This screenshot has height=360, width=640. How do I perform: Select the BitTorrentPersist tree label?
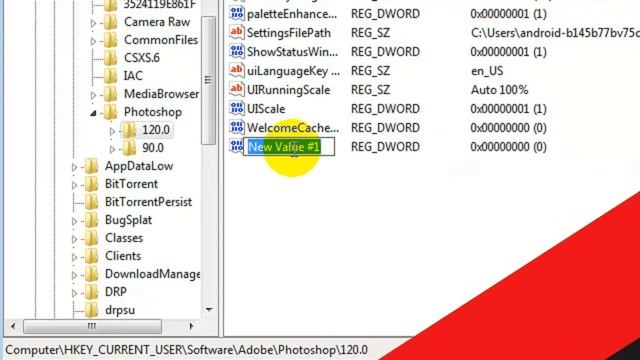point(148,202)
